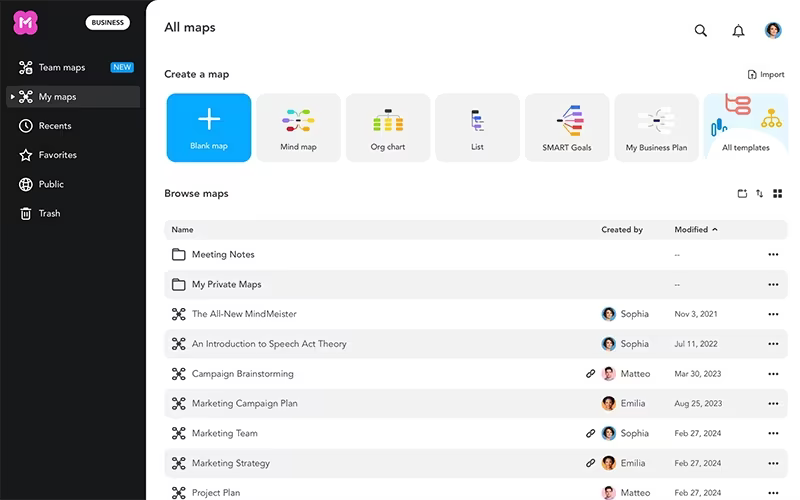
Task: Open more options for Marketing Campaign Plan
Action: point(773,404)
